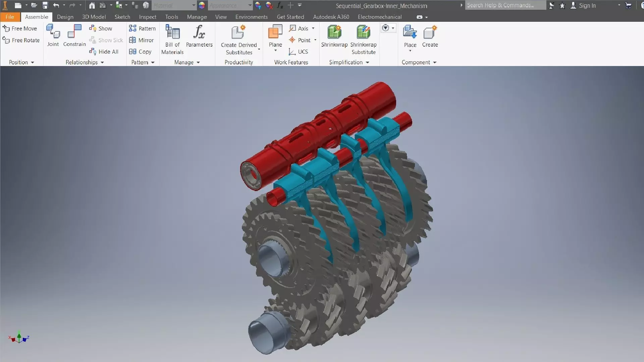Click the clear appearance override icon
The image size is (644, 362).
tap(269, 5)
